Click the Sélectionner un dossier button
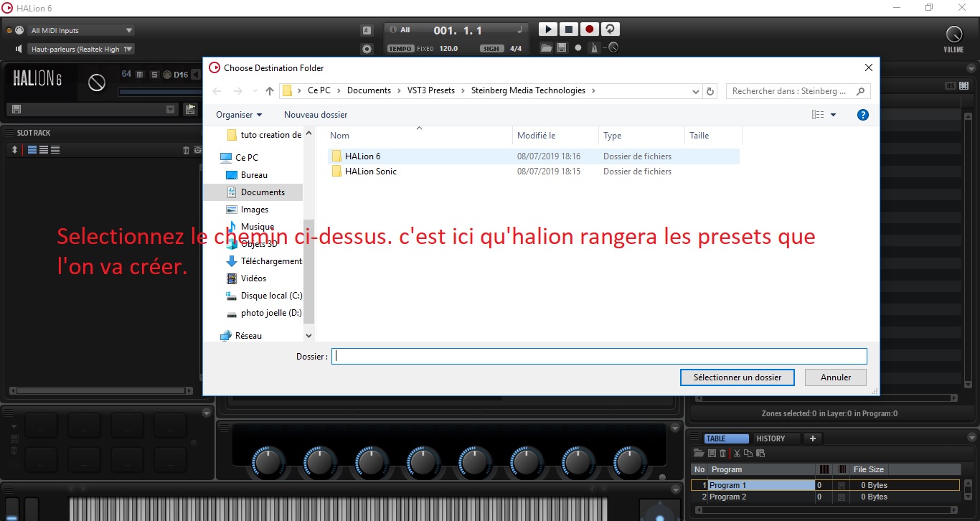This screenshot has height=521, width=980. tap(737, 377)
